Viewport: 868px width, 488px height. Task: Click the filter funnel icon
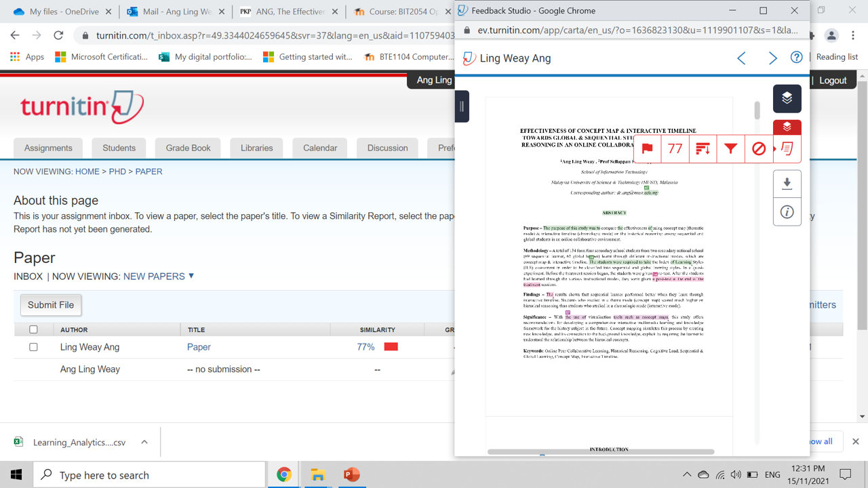pyautogui.click(x=730, y=149)
